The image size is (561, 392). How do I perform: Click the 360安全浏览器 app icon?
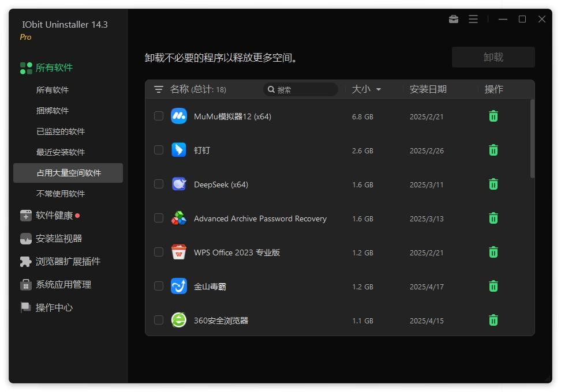point(178,320)
